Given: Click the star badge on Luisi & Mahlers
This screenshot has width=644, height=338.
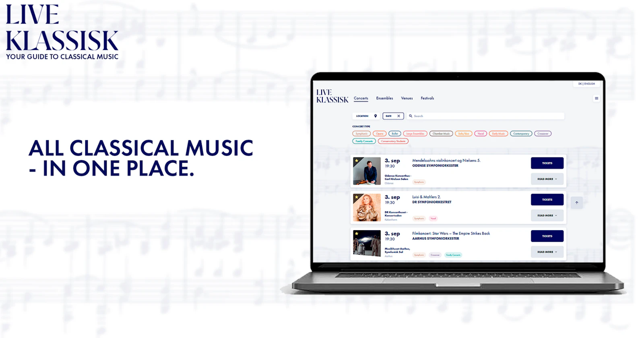Looking at the screenshot, I should click(x=357, y=197).
